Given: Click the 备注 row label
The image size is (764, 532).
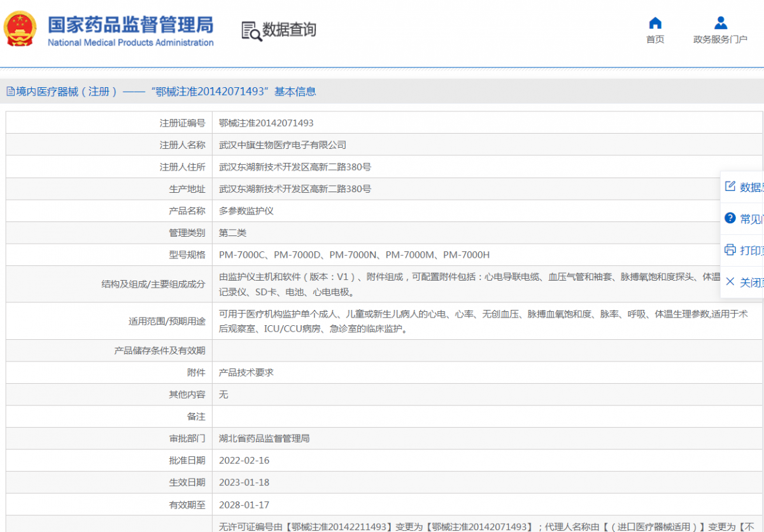Looking at the screenshot, I should [196, 416].
